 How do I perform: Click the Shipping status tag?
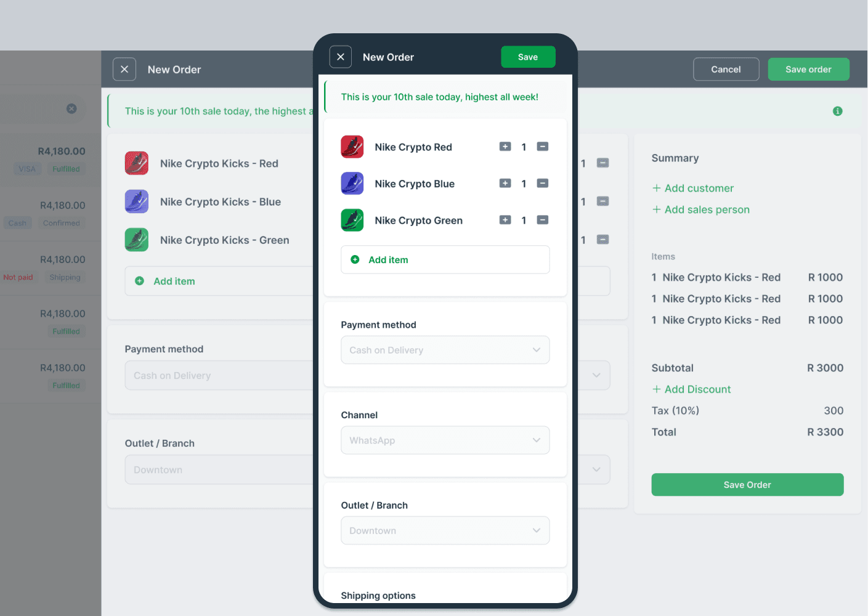point(65,277)
